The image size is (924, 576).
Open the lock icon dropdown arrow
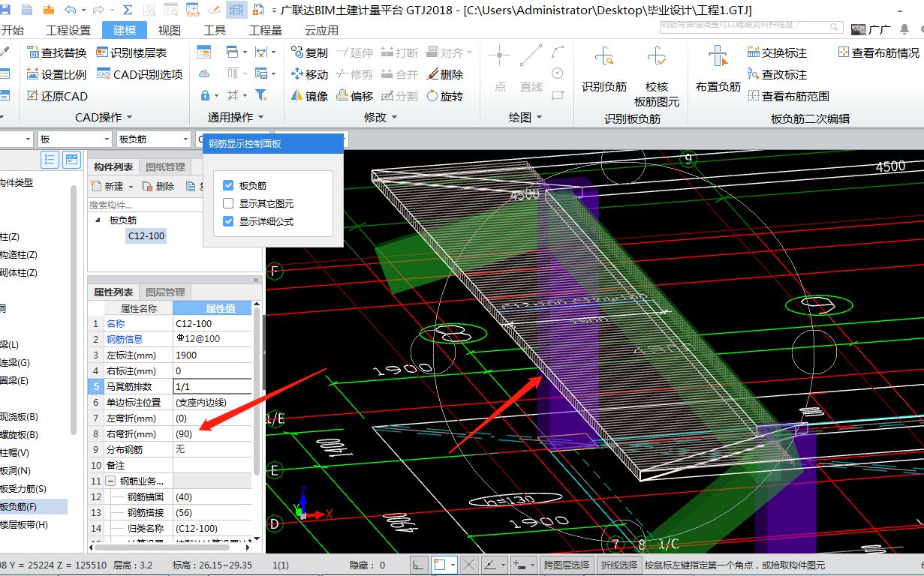tap(216, 96)
